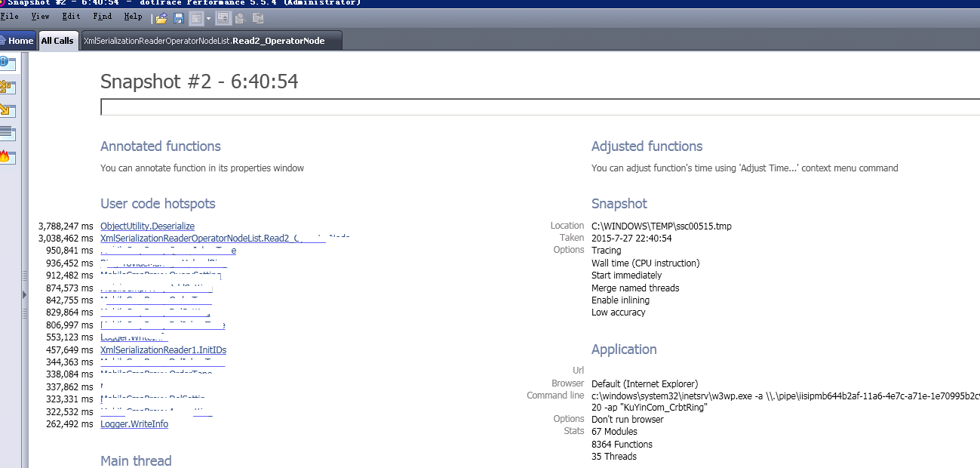Open the Find menu
Image resolution: width=980 pixels, height=468 pixels.
103,16
